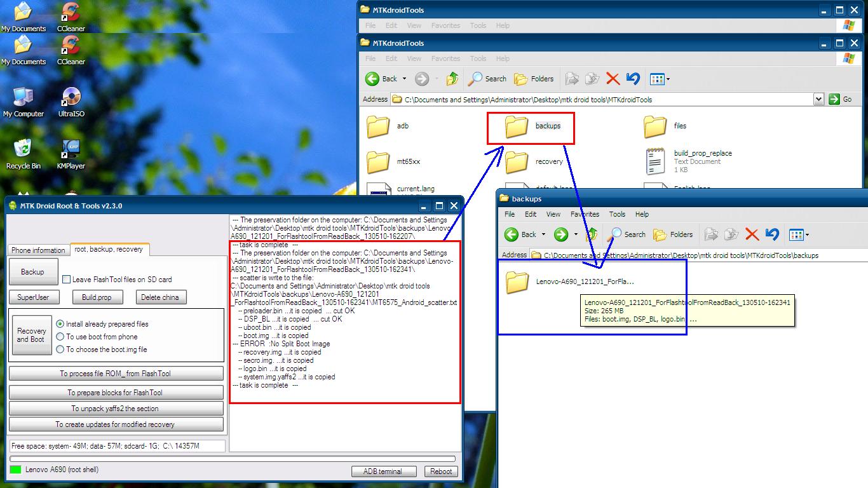Select current.lang file

point(401,189)
